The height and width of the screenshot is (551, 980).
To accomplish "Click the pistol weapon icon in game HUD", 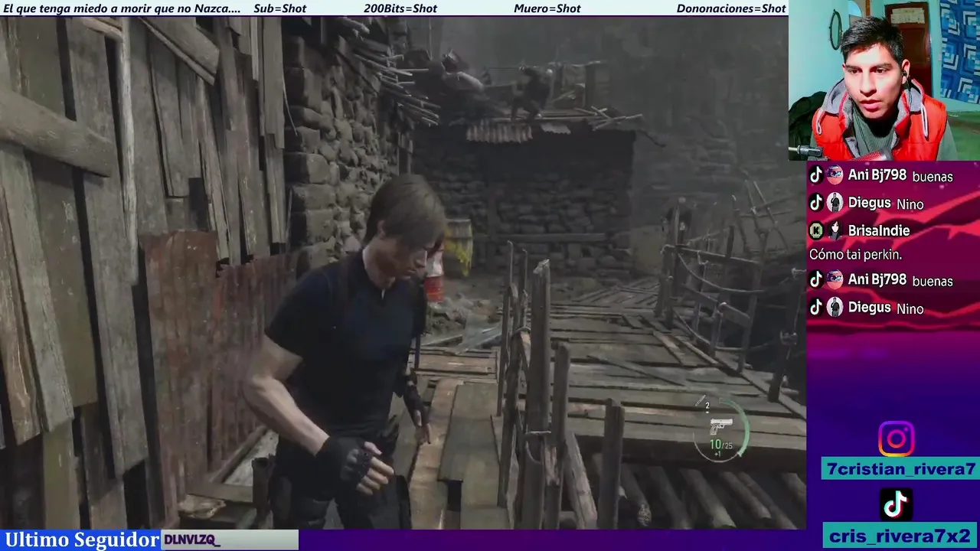I will tap(720, 426).
